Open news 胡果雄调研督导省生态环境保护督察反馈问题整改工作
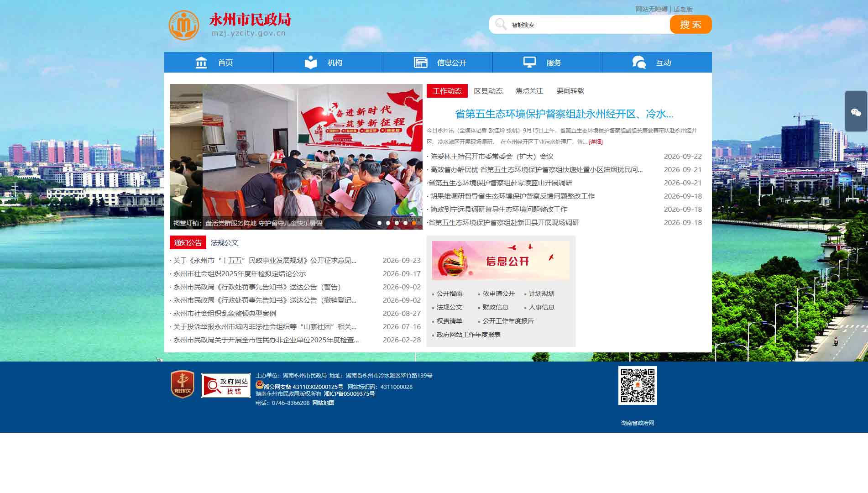868x493 pixels. (x=512, y=196)
